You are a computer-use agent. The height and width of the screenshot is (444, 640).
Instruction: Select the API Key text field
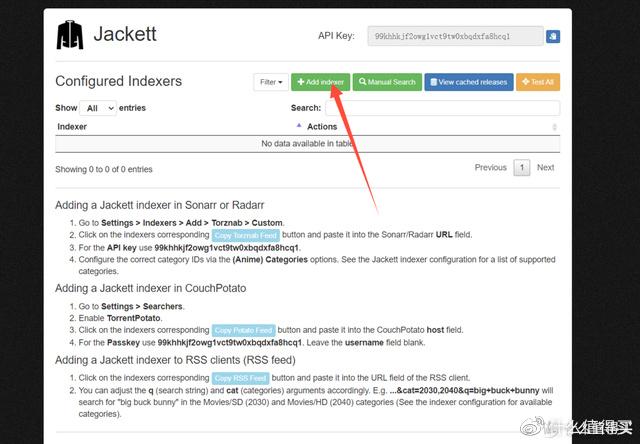pos(455,37)
